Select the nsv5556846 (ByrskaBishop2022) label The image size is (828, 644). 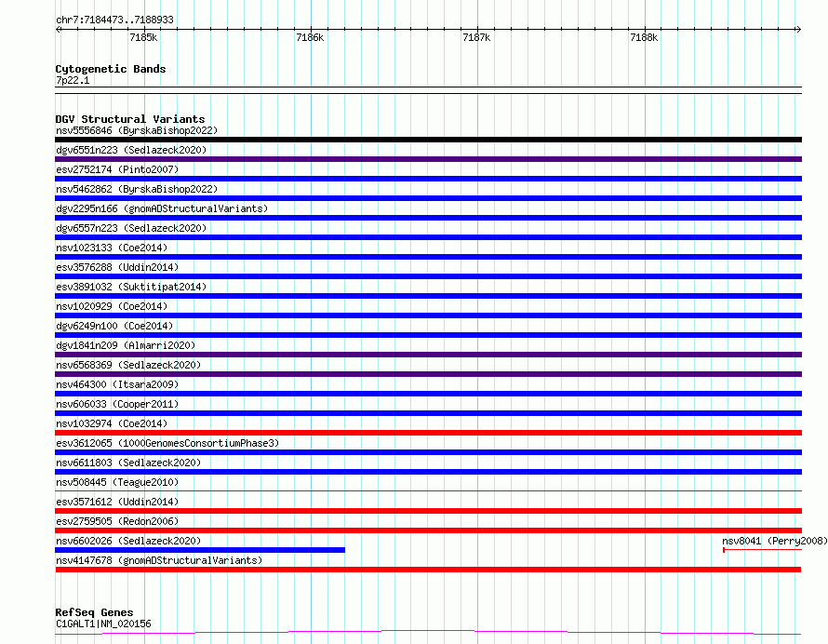click(x=137, y=130)
